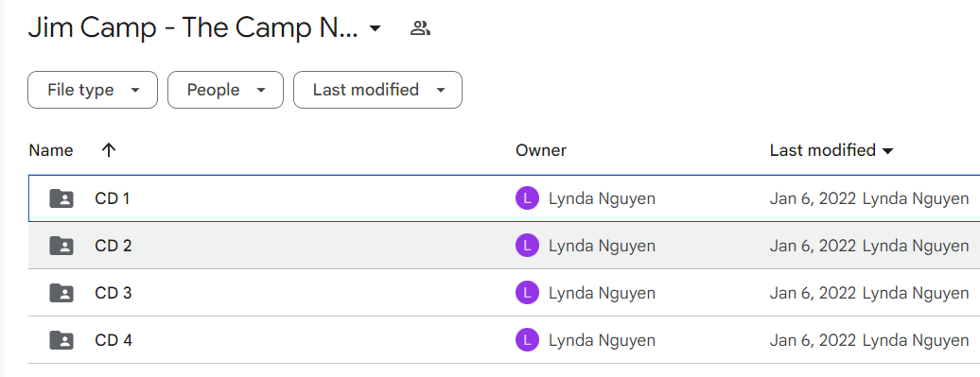Viewport: 980px width, 377px height.
Task: Expand the Jim Camp folder title menu
Action: tap(375, 28)
